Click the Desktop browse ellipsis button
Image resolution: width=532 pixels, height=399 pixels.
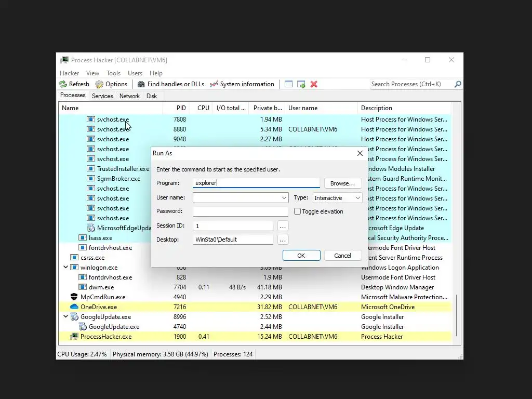pyautogui.click(x=283, y=240)
